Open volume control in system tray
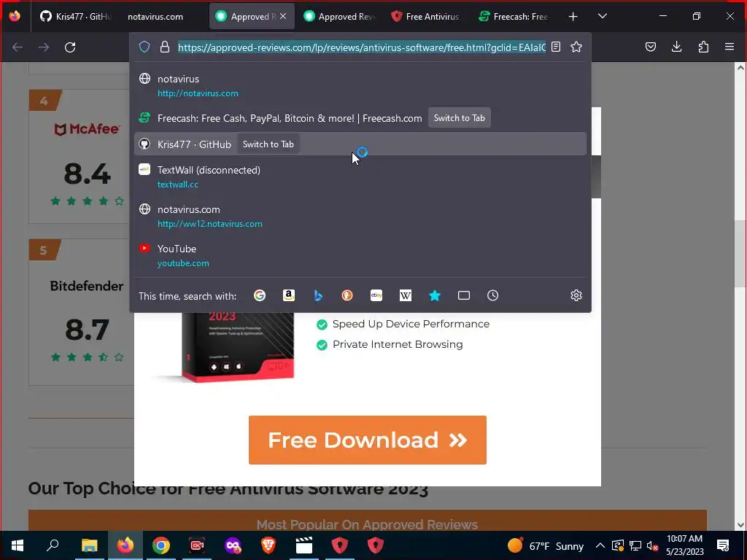Viewport: 747px width, 560px height. click(x=652, y=545)
